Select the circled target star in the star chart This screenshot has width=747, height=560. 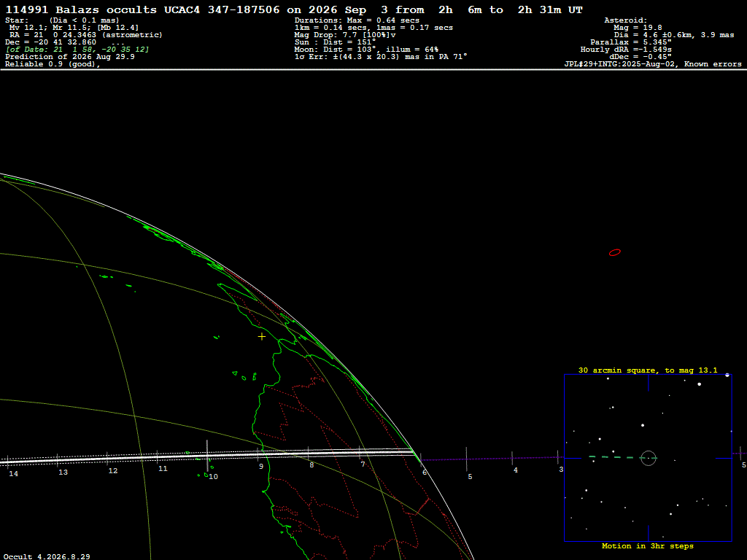649,458
